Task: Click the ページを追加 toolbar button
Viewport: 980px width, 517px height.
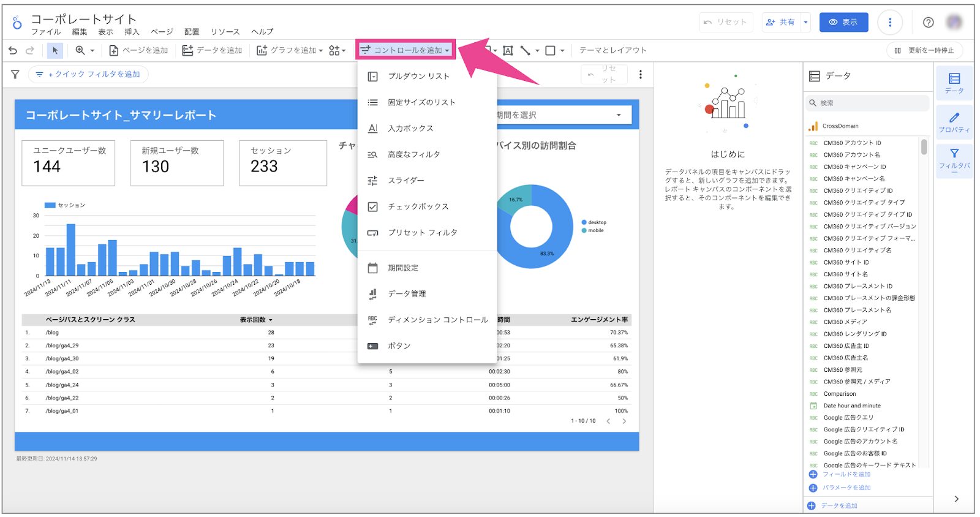Action: (138, 50)
